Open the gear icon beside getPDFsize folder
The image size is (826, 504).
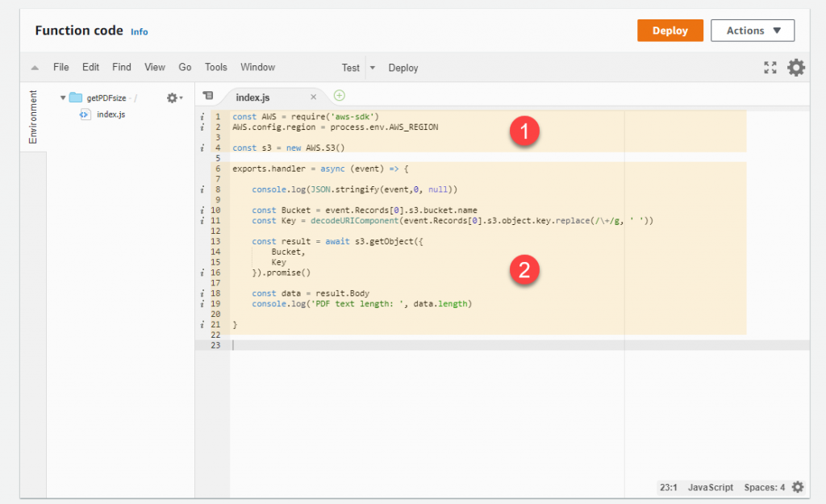[x=173, y=97]
